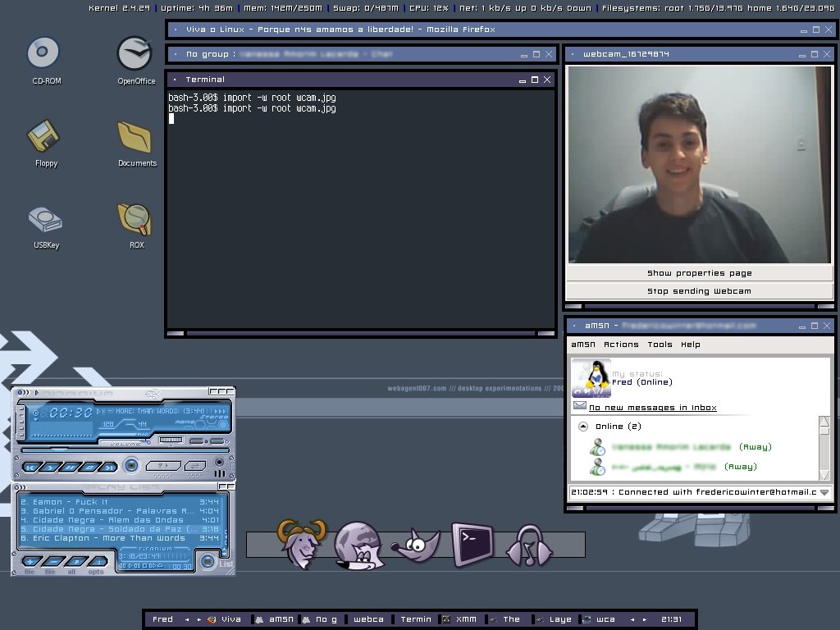Launch the Firefox globe-and-fox dock icon

click(x=358, y=545)
